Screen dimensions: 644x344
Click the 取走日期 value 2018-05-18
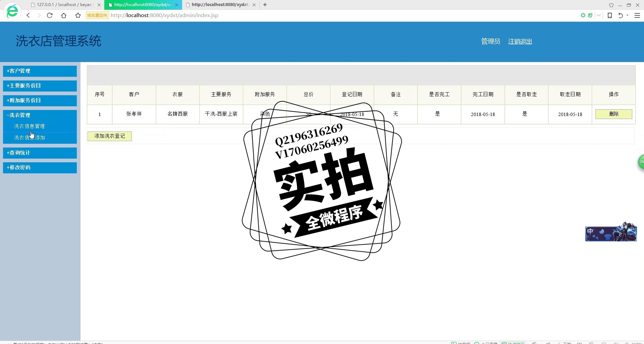tap(570, 114)
